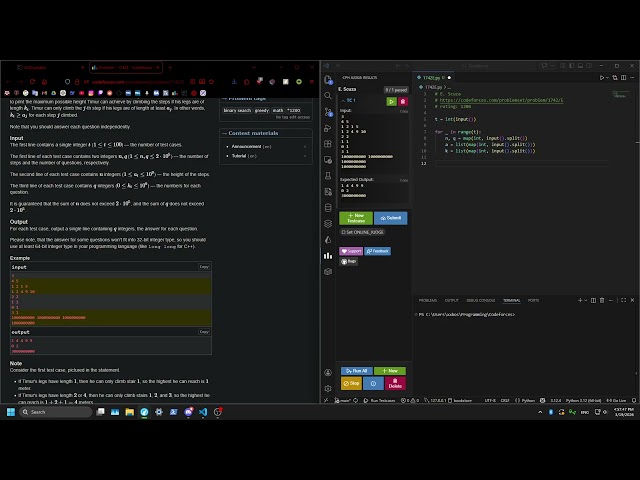Viewport: 640px width, 480px height.
Task: Open Testing flask icon in activity bar
Action: tap(328, 176)
